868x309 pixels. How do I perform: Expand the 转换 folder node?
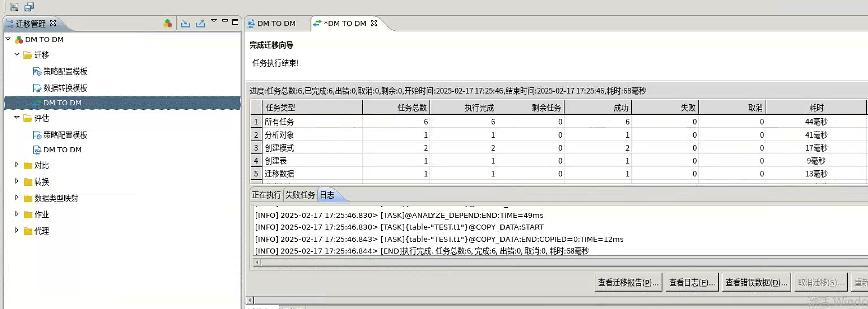17,181
